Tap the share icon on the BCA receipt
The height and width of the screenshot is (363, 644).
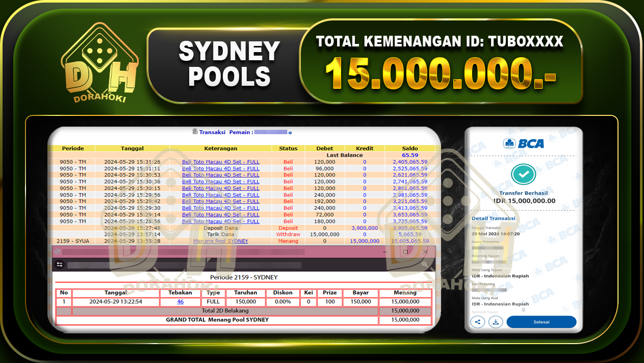[477, 322]
